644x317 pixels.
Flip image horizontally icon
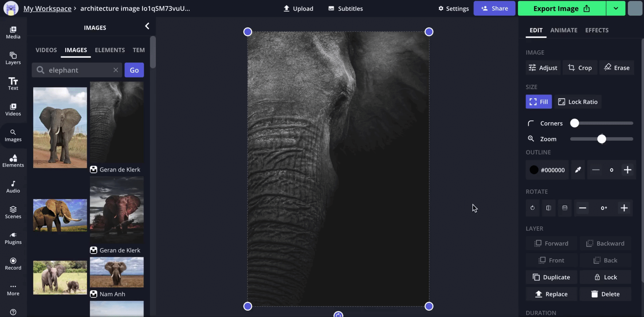(x=549, y=208)
